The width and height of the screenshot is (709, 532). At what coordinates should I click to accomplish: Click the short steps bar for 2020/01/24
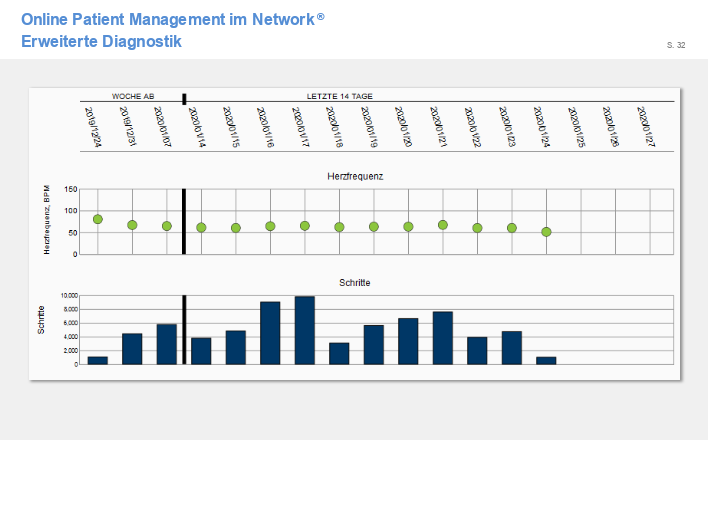pyautogui.click(x=546, y=360)
